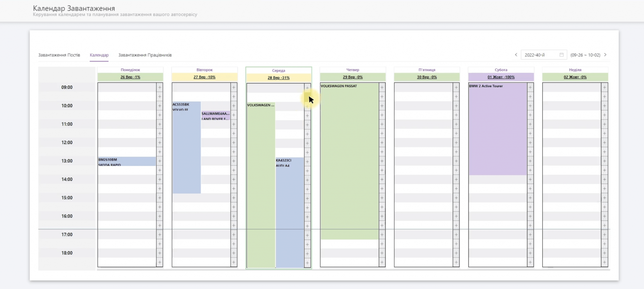Screen dimensions: 644x289
Task: Click the 09:00 time row label
Action: [67, 87]
